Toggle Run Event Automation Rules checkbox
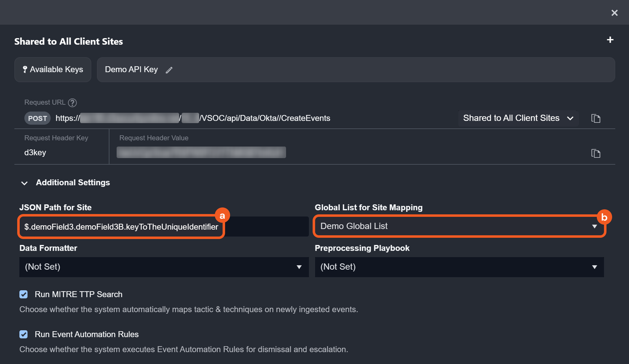This screenshot has height=364, width=629. tap(23, 334)
